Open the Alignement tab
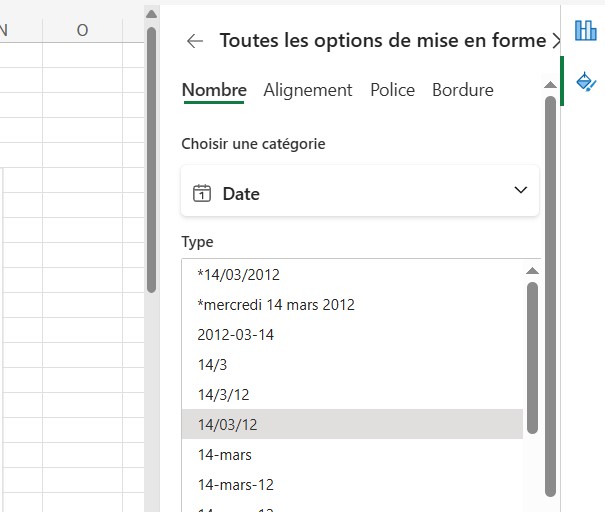The height and width of the screenshot is (512, 605). 308,90
